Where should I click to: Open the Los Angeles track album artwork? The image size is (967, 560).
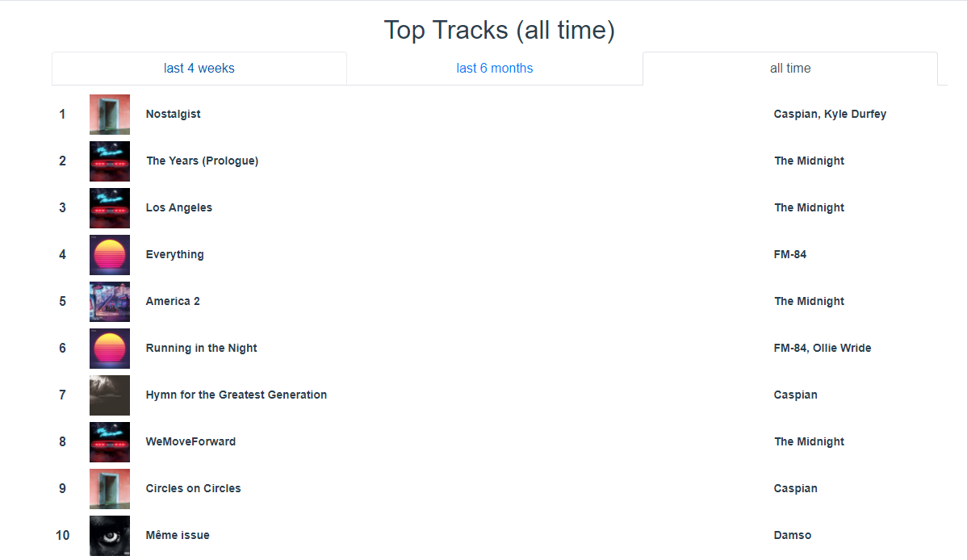coord(110,208)
